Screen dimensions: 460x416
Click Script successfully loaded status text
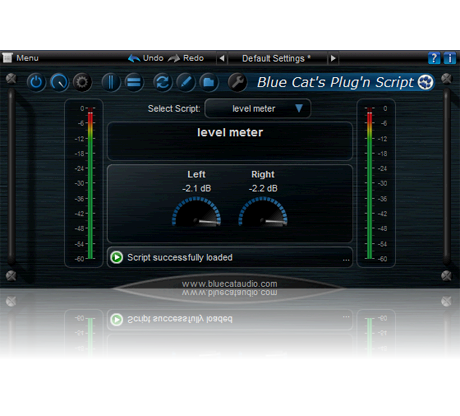click(x=180, y=257)
